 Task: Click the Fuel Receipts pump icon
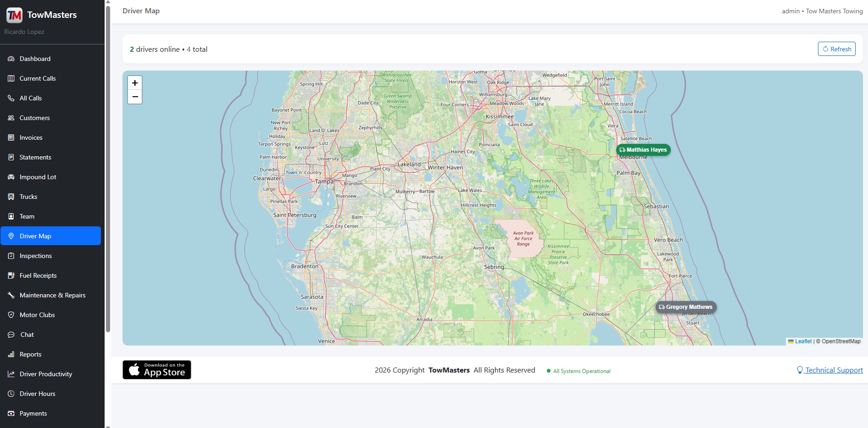(x=11, y=275)
